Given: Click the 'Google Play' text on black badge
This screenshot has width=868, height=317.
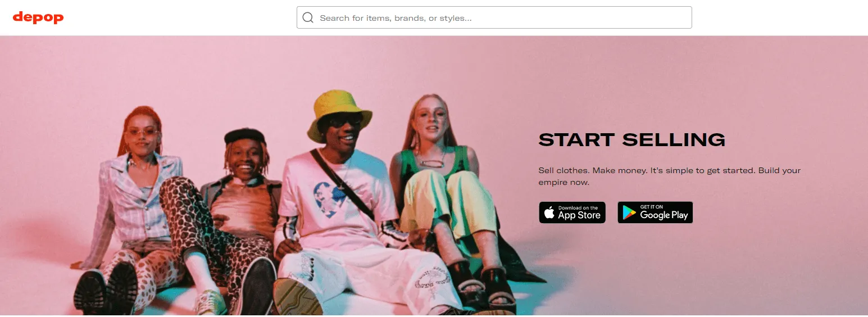Looking at the screenshot, I should (x=664, y=215).
